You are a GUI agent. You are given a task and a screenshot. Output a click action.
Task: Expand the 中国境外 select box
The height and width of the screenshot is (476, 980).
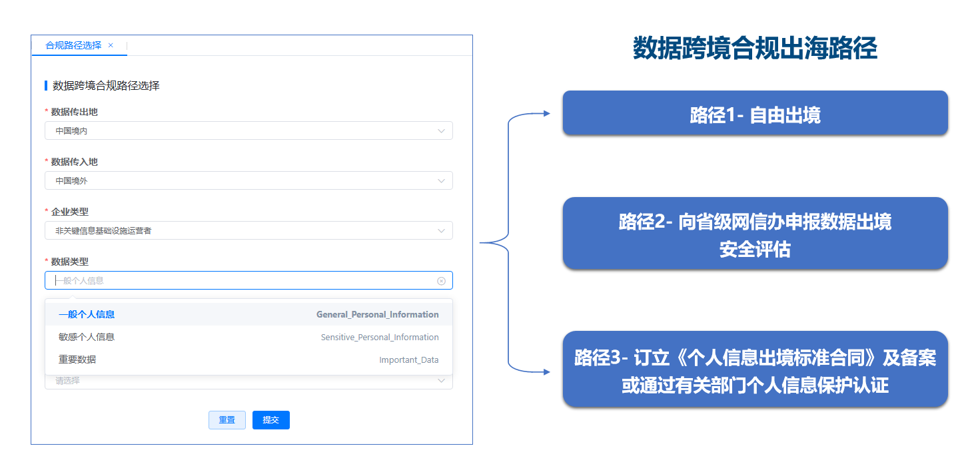point(240,180)
